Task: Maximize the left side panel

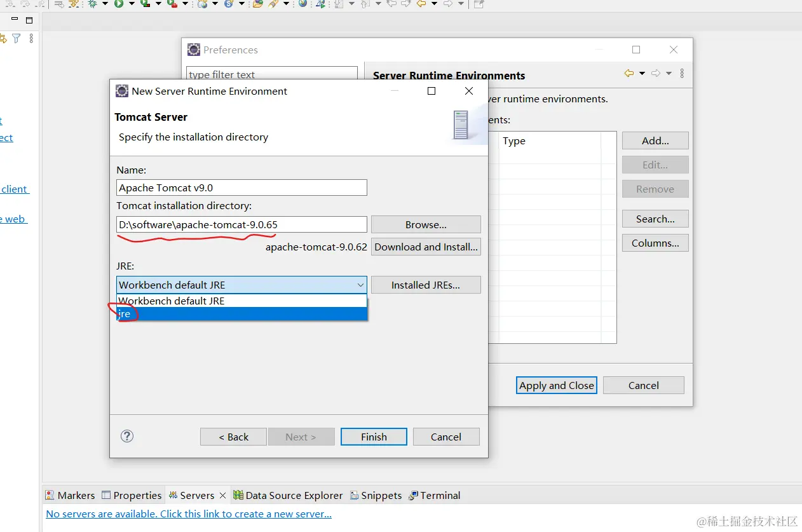Action: point(29,20)
